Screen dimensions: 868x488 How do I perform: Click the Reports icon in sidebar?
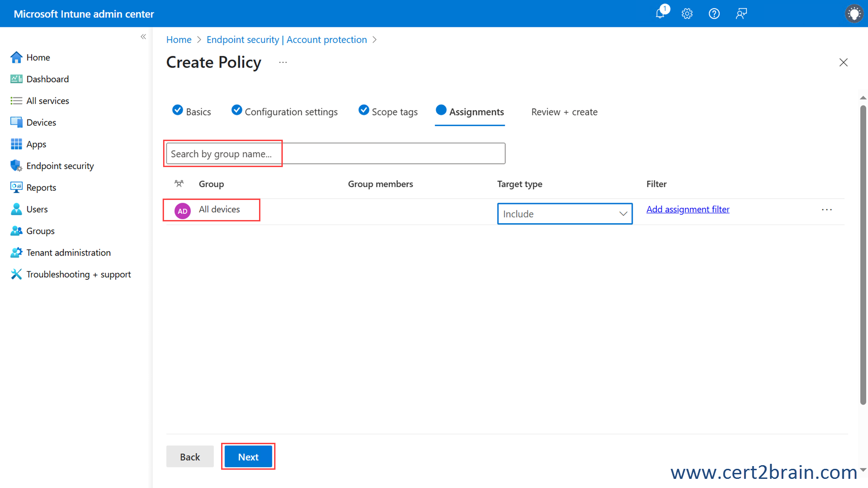[16, 187]
